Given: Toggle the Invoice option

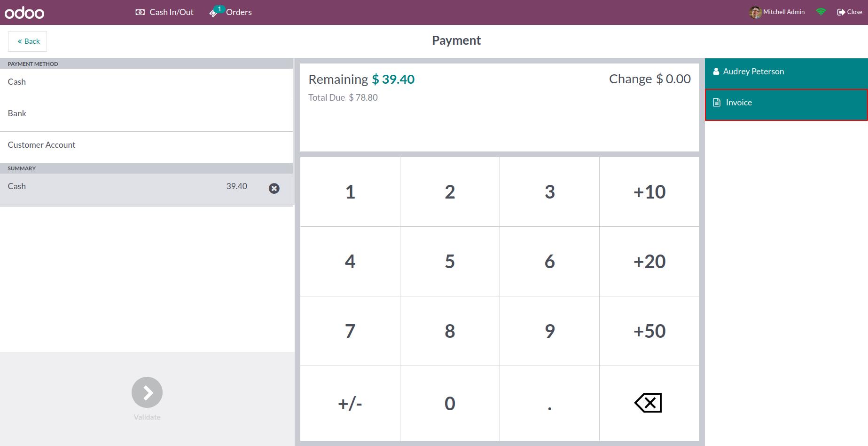Looking at the screenshot, I should tap(786, 103).
